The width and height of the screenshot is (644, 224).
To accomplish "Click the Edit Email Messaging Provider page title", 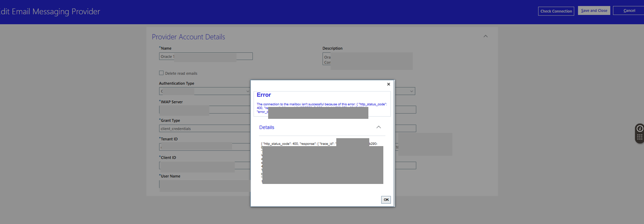I will pyautogui.click(x=50, y=11).
